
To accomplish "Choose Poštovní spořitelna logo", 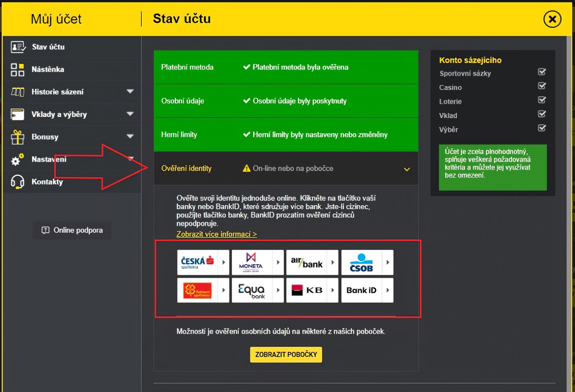I will 198,290.
